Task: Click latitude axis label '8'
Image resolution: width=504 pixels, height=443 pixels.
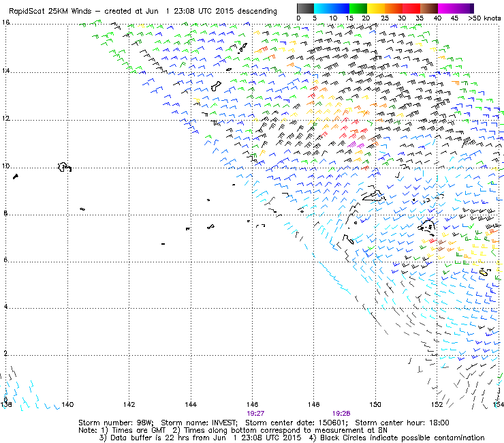Action: point(5,213)
